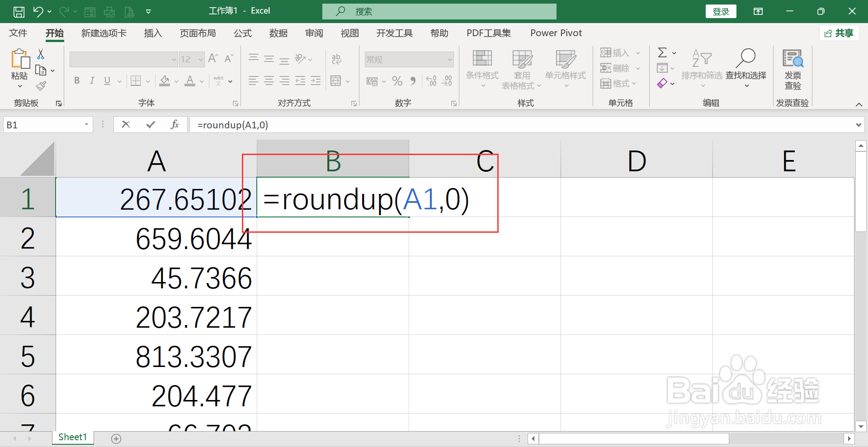Switch to the Power Pivot tab
The width and height of the screenshot is (868, 447).
(x=556, y=33)
